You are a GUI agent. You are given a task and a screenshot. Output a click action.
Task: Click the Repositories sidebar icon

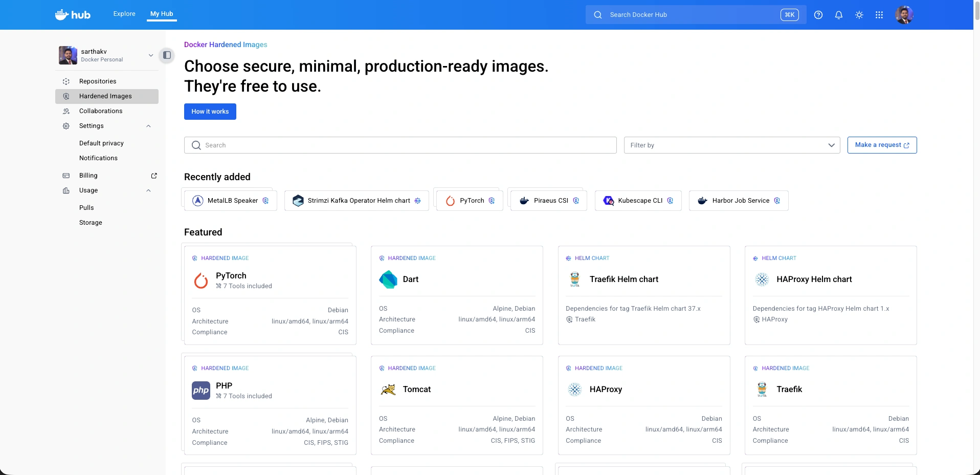[x=66, y=81]
